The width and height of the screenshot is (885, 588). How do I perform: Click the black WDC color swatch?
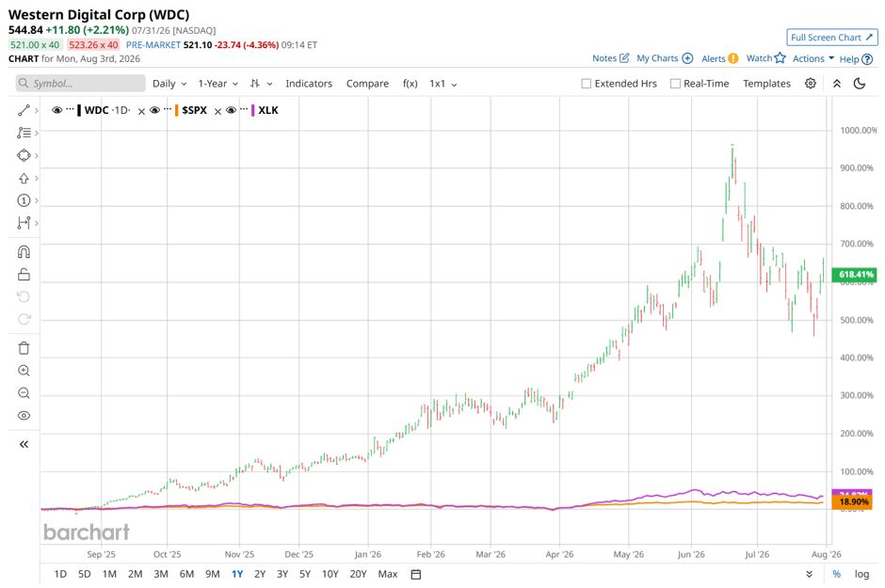pos(79,110)
